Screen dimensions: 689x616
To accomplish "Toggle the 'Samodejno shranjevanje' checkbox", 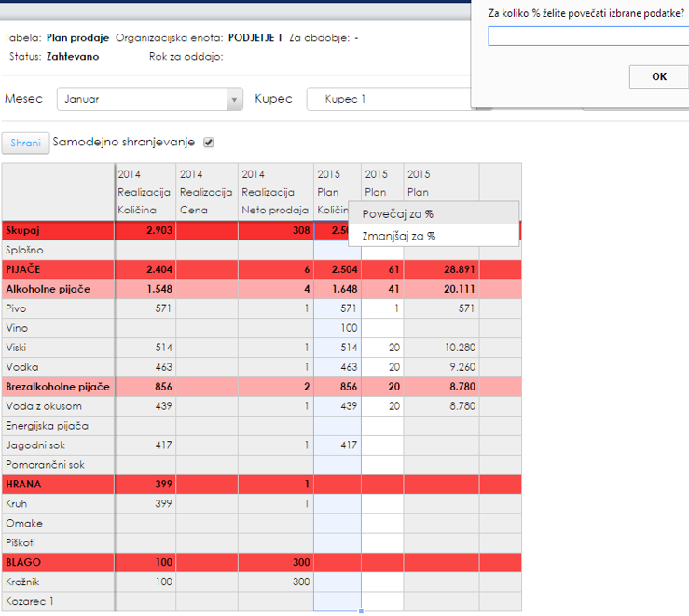I will [209, 143].
